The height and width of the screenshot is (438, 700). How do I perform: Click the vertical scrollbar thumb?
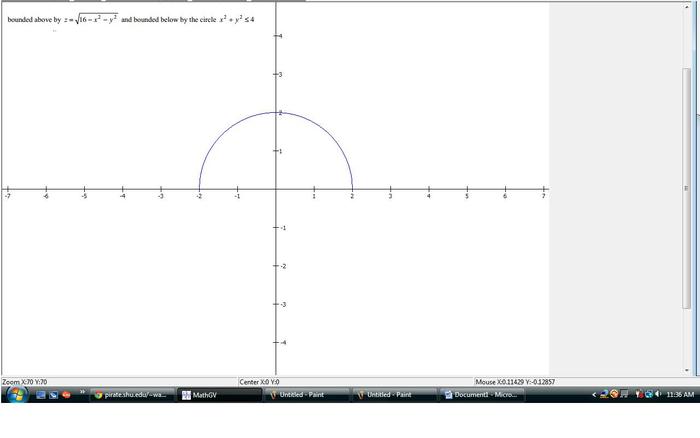pyautogui.click(x=687, y=188)
